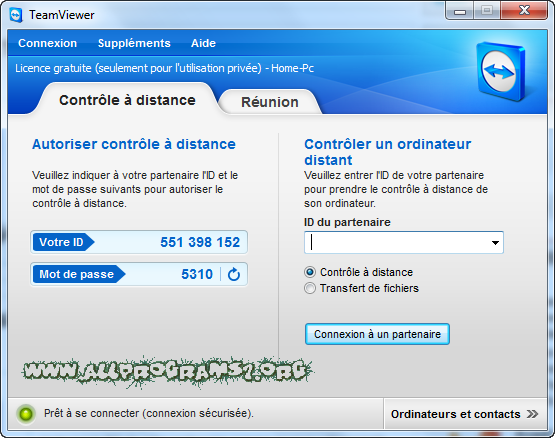Click the double chevron beside Ordinateurs et contacts
555x438 pixels.
point(532,414)
